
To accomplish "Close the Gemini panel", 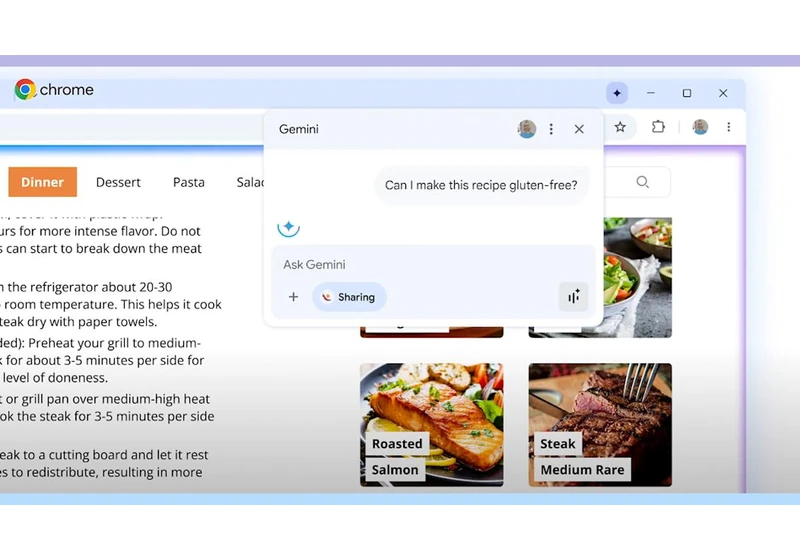I will click(579, 129).
